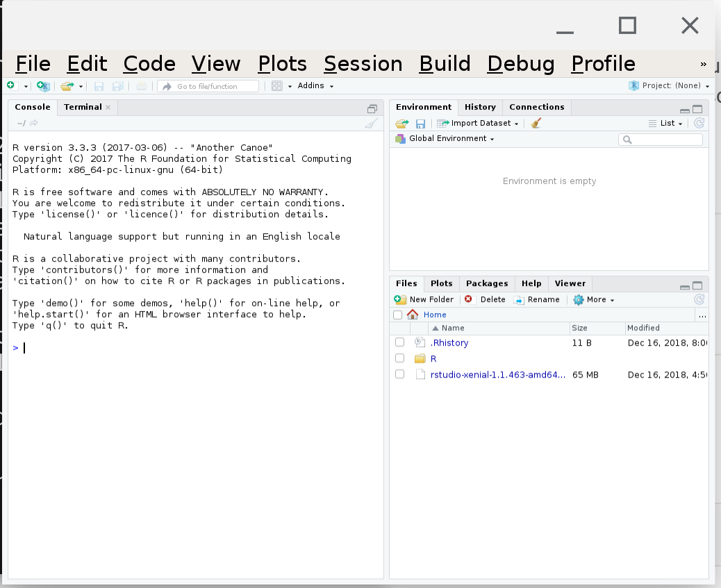Click the Print icon in toolbar

click(142, 86)
